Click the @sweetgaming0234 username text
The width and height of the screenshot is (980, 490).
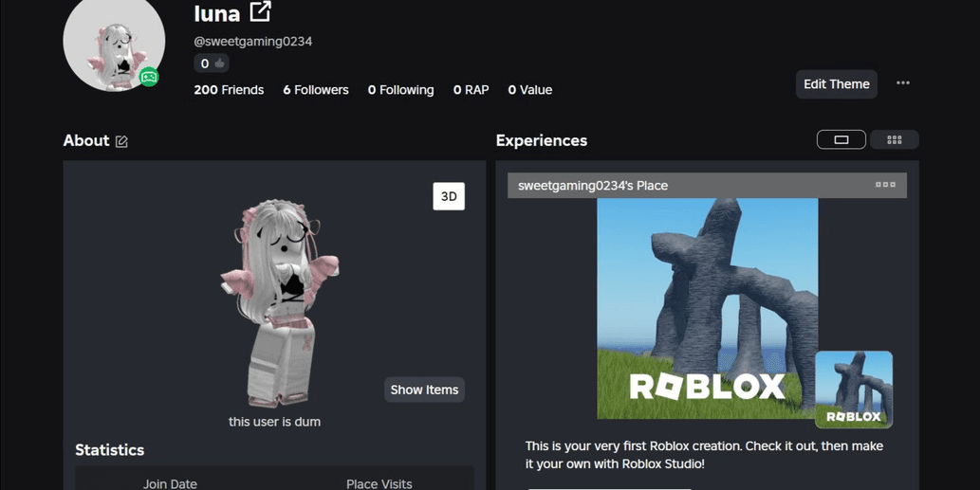coord(252,41)
